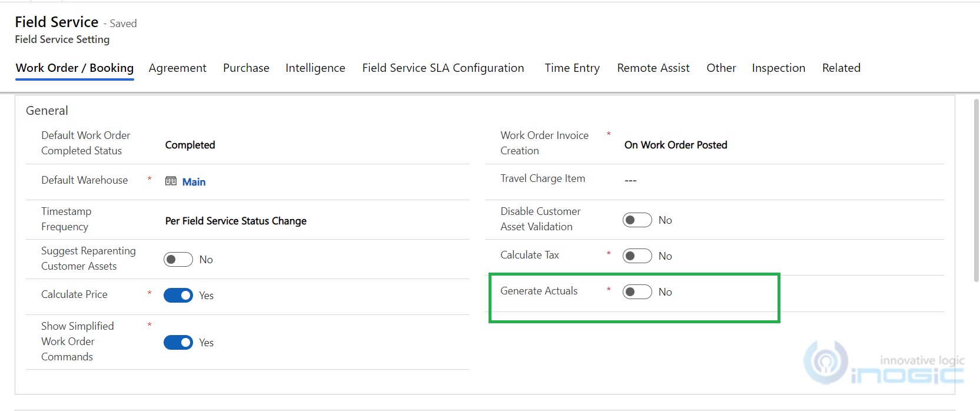Click the Default Warehouse label
The width and height of the screenshot is (980, 411).
pyautogui.click(x=85, y=180)
